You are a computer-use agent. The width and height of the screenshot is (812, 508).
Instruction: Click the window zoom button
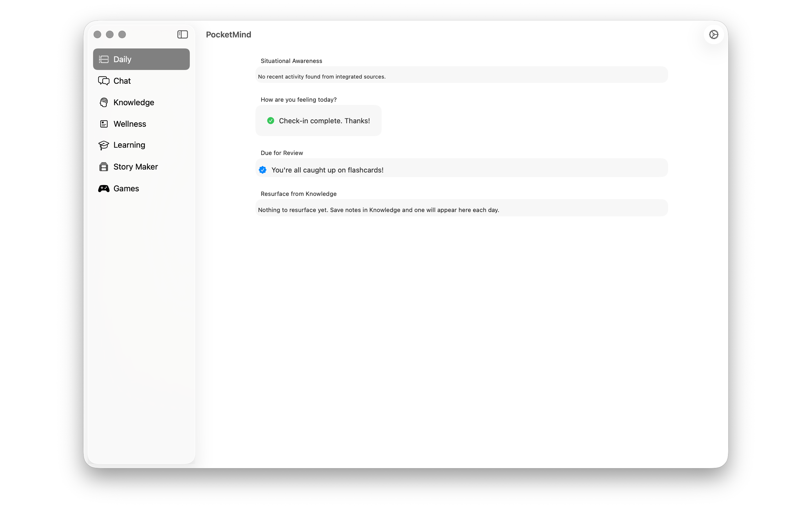pyautogui.click(x=122, y=34)
